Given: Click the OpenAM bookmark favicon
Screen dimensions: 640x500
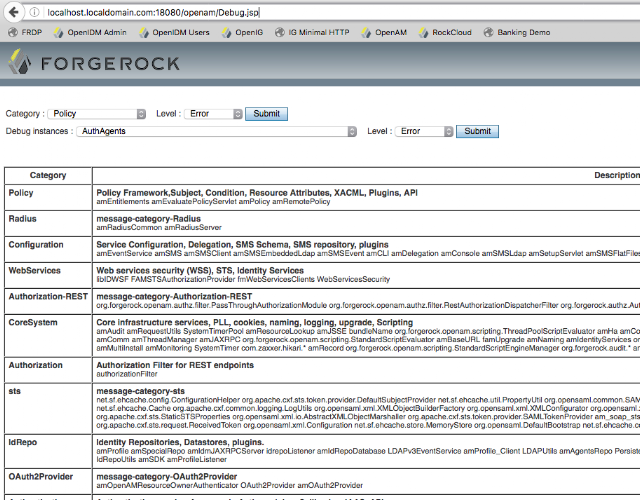Looking at the screenshot, I should tap(366, 32).
